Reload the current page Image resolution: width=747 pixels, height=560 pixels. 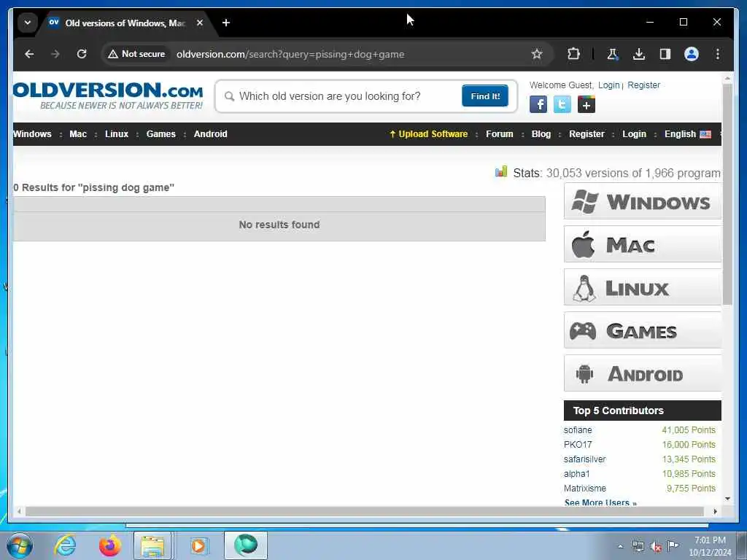click(x=82, y=54)
